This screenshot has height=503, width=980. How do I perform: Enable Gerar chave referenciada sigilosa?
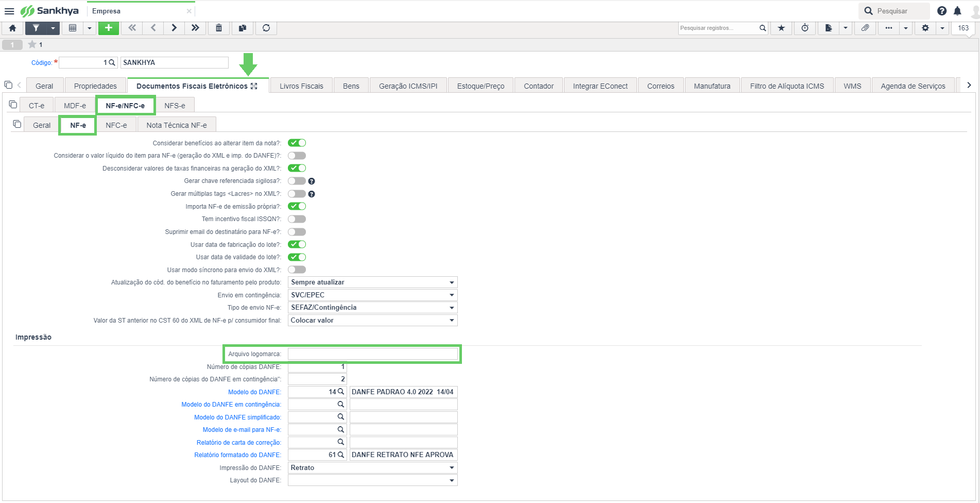pos(297,181)
